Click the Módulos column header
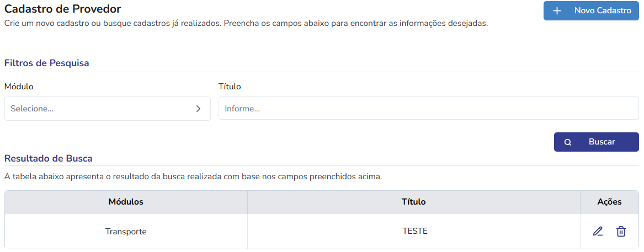This screenshot has height=252, width=644. coord(126,202)
